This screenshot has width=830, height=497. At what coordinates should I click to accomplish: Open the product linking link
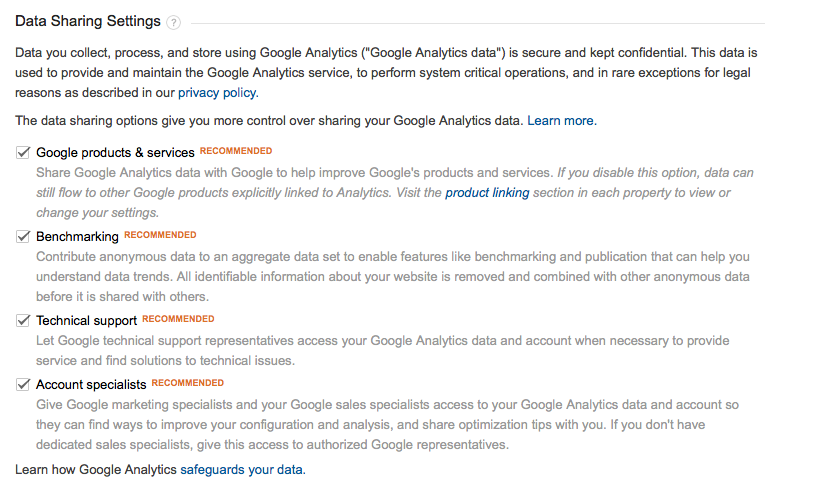point(487,193)
